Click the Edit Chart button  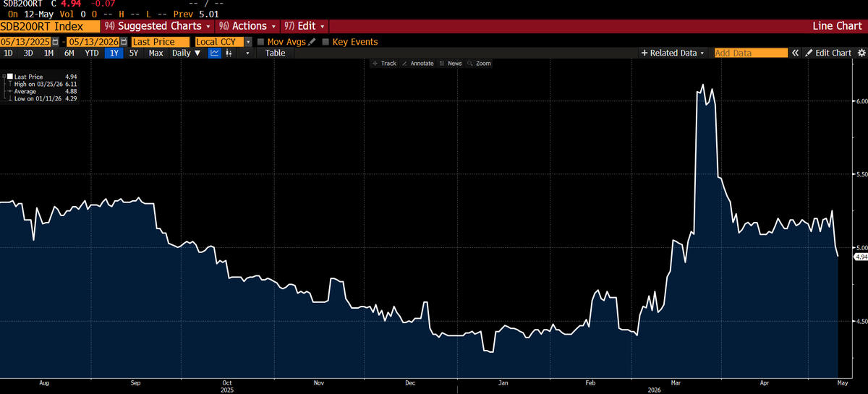(x=828, y=53)
